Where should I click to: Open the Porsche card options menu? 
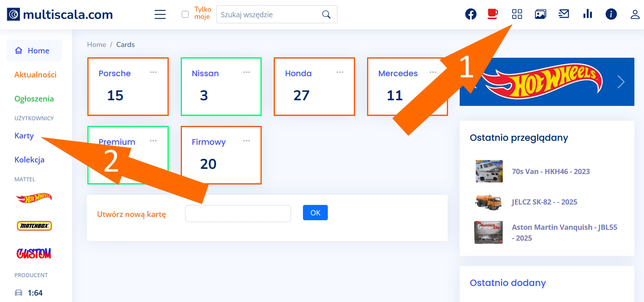(x=153, y=72)
